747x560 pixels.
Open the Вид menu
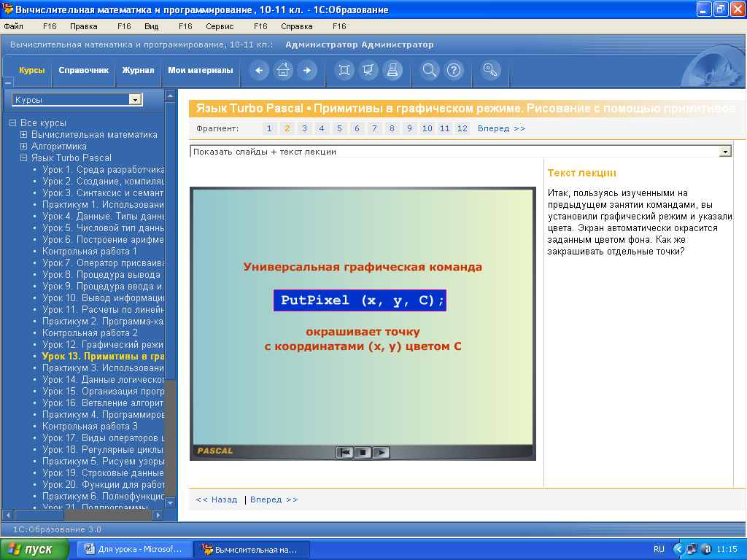point(151,26)
